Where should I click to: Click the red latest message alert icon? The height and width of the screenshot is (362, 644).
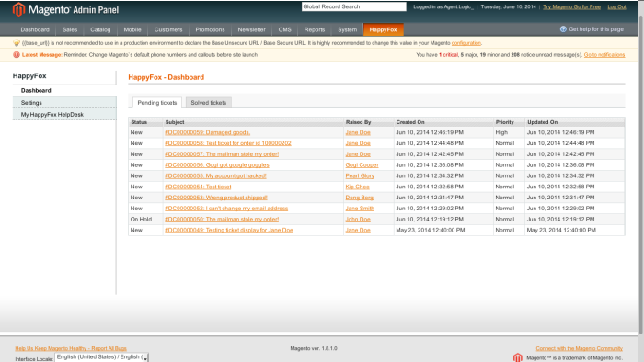coord(17,55)
